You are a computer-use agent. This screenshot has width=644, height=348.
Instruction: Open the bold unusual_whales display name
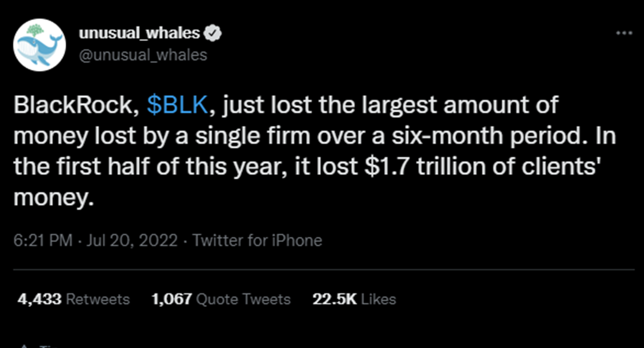point(139,33)
